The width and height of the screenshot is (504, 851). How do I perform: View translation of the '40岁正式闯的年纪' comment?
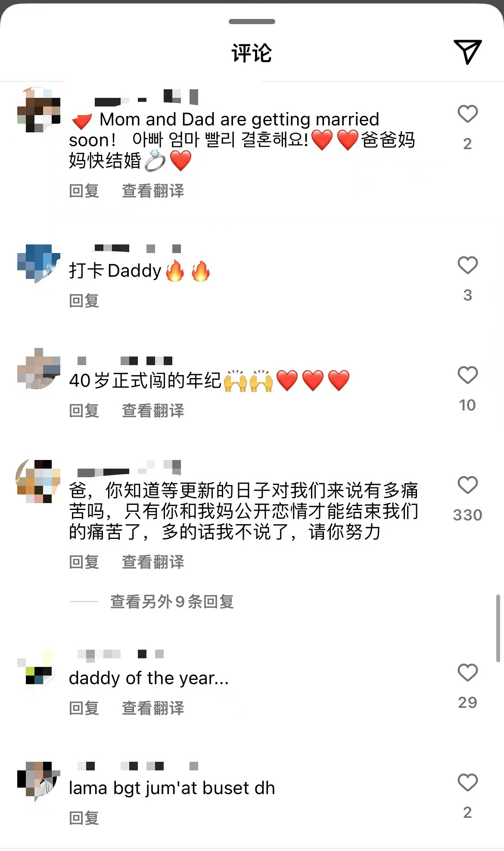click(153, 410)
